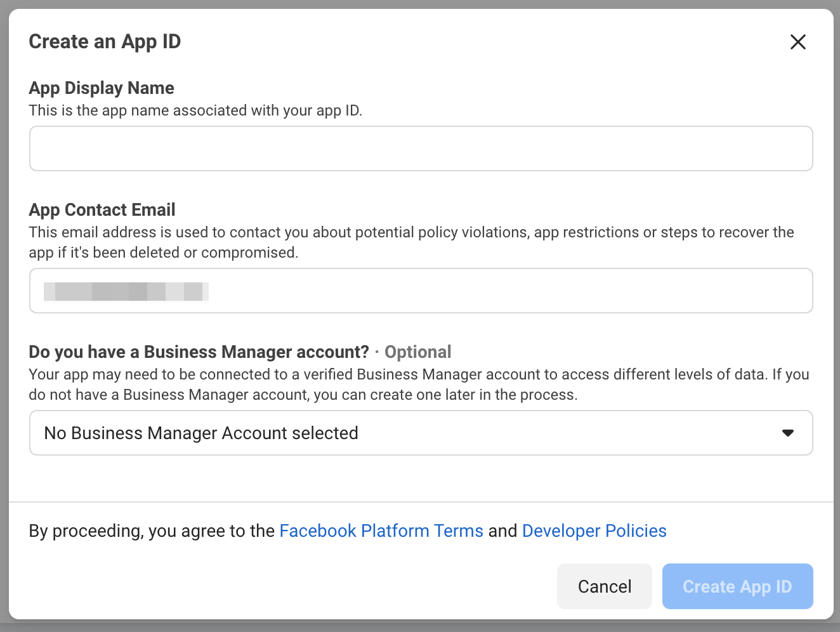This screenshot has height=632, width=840.
Task: Open the Business Manager Account dropdown
Action: [421, 433]
